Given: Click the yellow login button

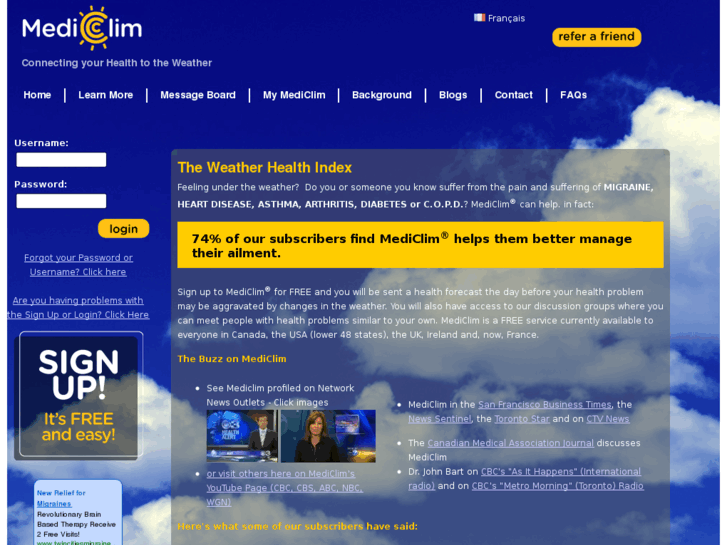Looking at the screenshot, I should pyautogui.click(x=123, y=229).
